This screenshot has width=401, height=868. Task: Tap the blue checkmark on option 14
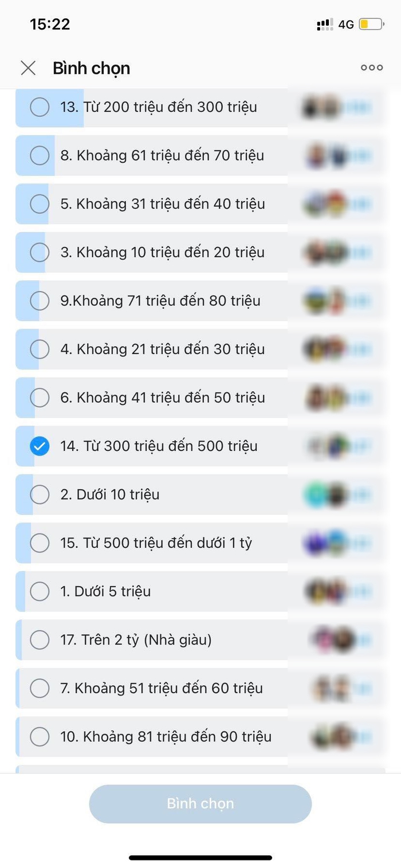pos(40,446)
